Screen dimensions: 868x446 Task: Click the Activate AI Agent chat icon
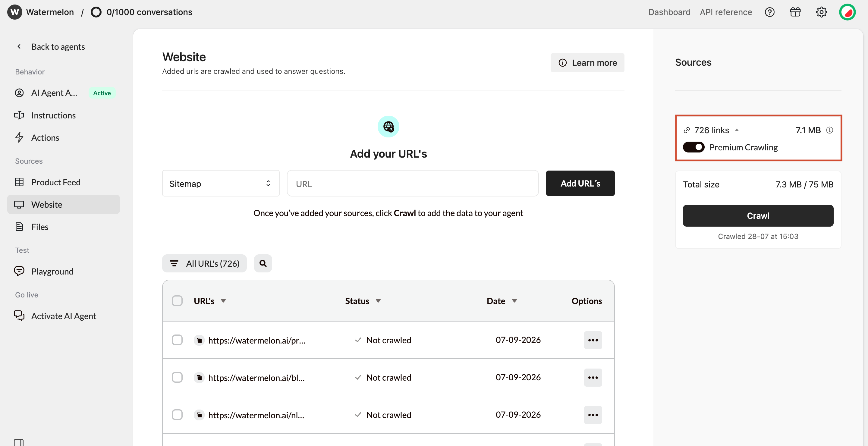click(19, 316)
